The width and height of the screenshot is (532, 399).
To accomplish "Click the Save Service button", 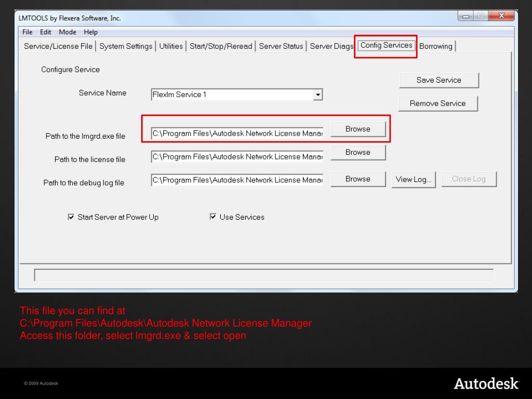I will pos(438,80).
